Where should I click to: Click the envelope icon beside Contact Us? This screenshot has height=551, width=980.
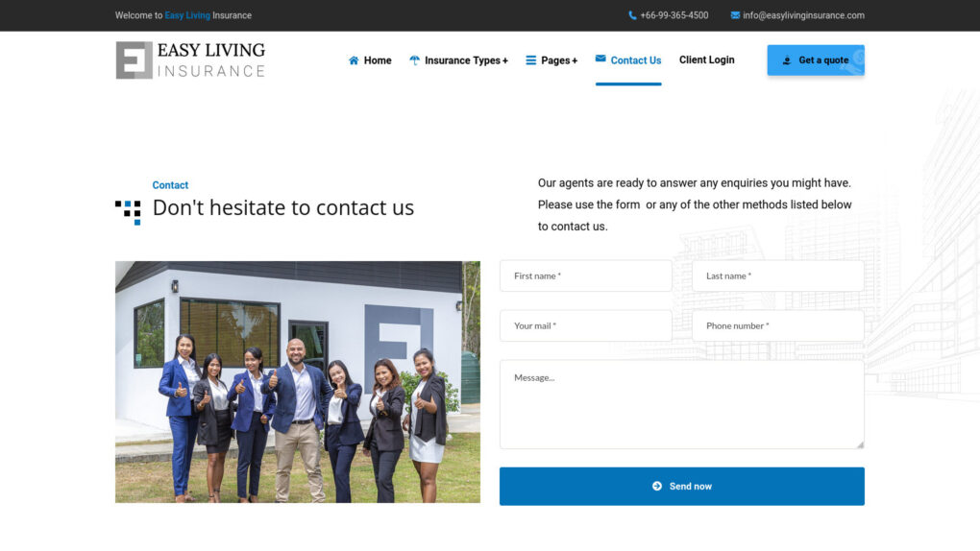point(600,59)
